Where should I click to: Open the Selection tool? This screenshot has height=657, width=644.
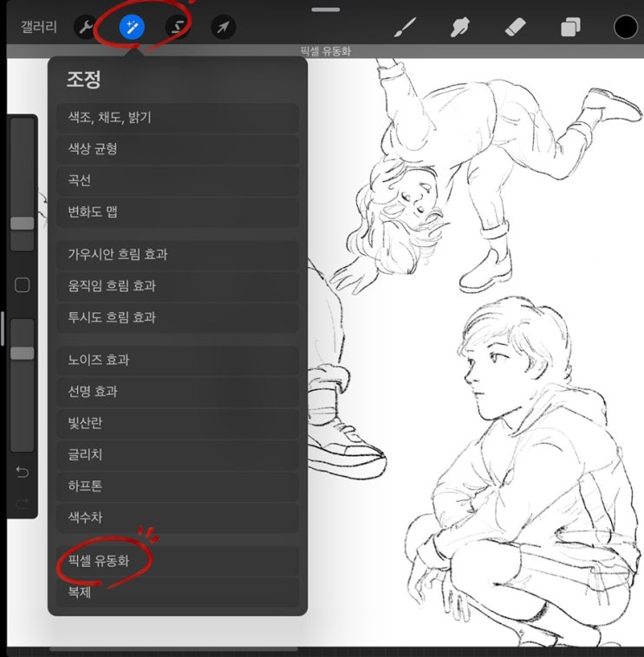pos(177,28)
